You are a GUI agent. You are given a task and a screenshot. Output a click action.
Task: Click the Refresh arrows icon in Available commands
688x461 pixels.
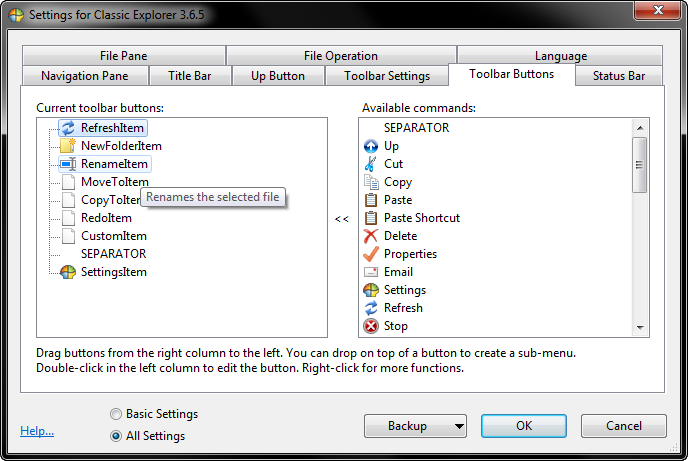tap(371, 308)
